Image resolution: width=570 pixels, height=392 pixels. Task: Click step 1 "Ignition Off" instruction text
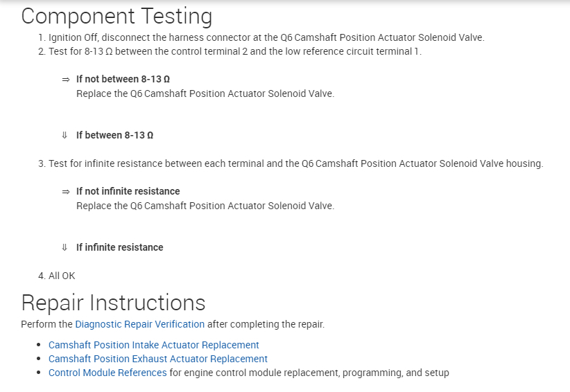coord(266,37)
